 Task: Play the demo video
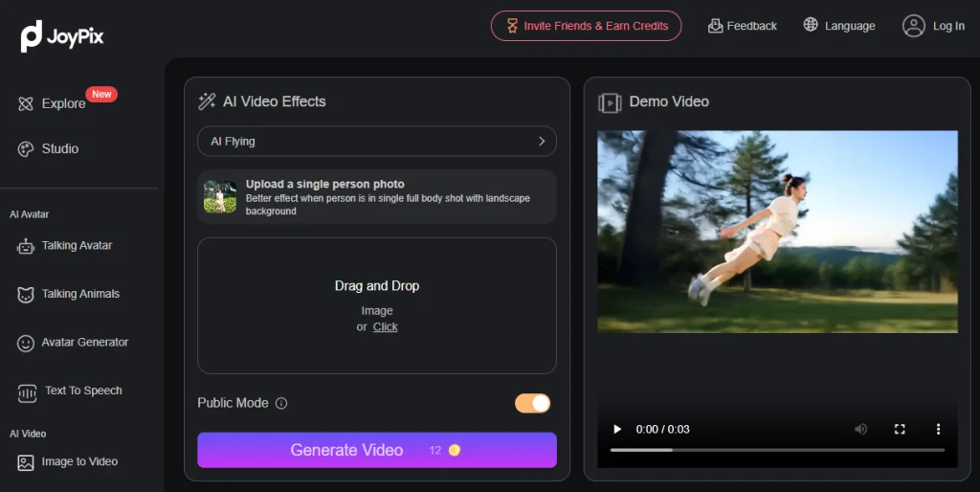617,429
